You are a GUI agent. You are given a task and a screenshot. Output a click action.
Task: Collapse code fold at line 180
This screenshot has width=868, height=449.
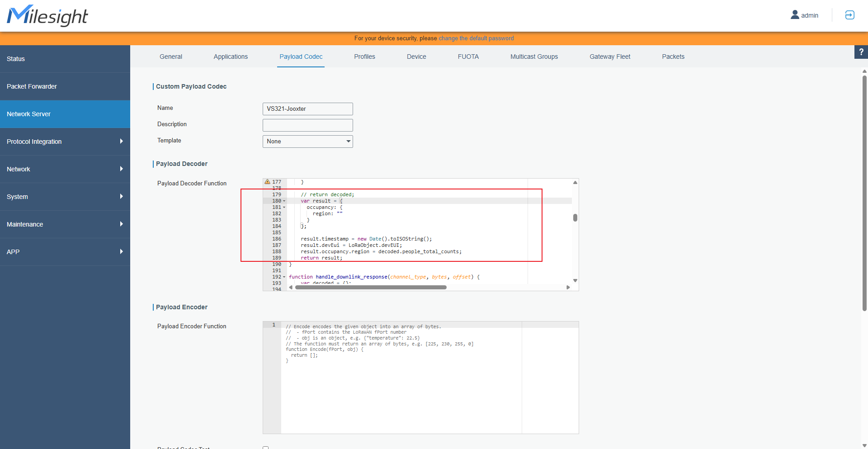pyautogui.click(x=284, y=201)
